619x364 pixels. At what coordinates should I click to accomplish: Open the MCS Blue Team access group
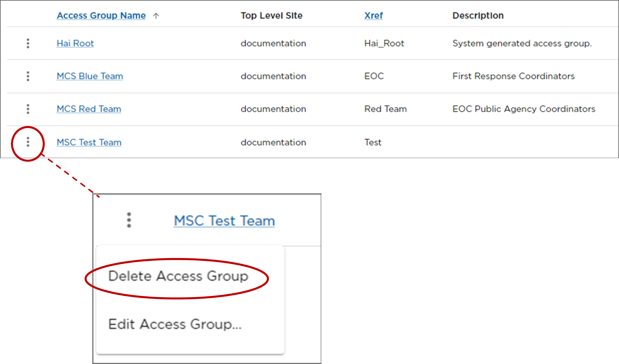coord(89,76)
